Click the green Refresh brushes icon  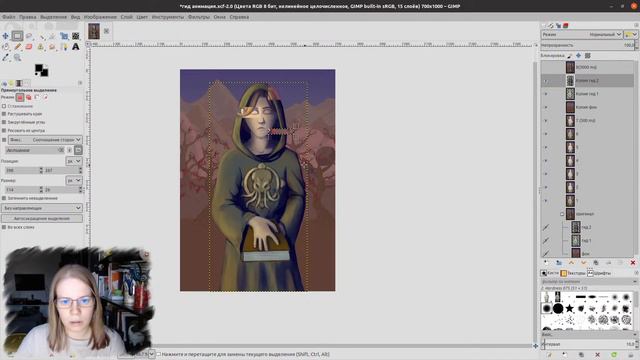click(614, 355)
